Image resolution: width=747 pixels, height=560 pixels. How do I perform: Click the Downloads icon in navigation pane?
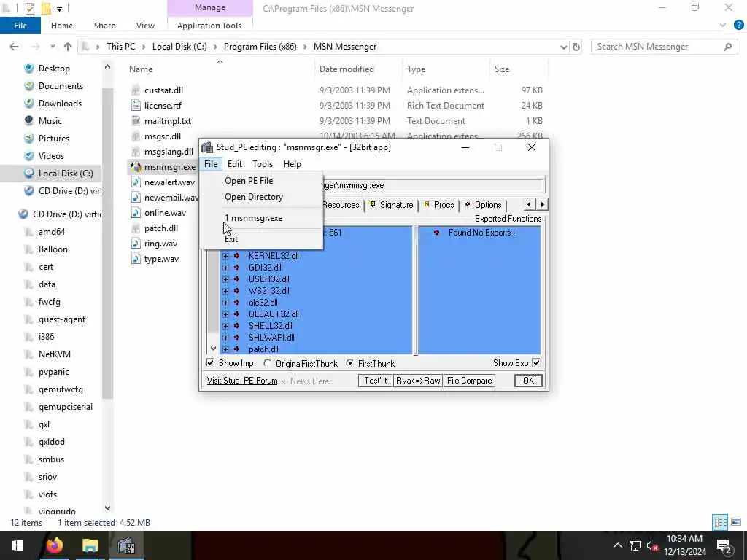point(29,104)
